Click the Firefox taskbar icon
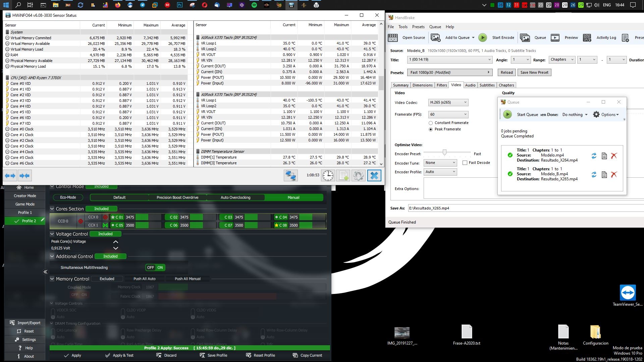644x362 pixels. [117, 5]
